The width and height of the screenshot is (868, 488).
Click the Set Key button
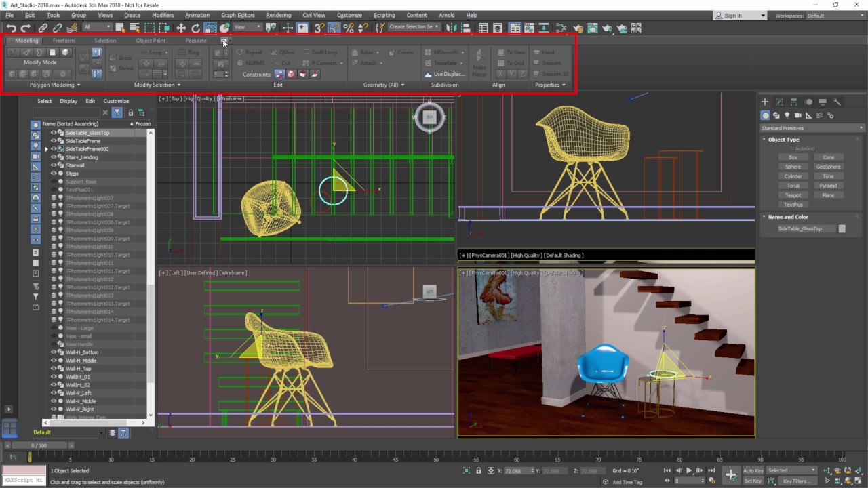click(753, 481)
